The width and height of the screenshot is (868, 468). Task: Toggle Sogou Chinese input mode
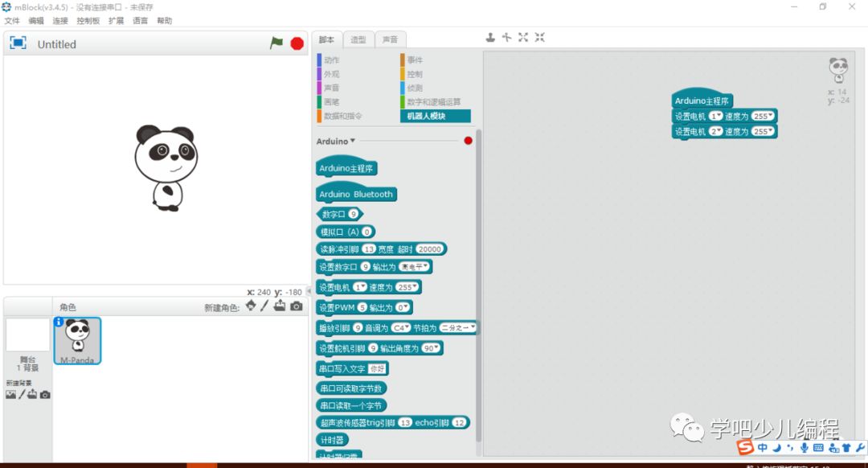[x=763, y=448]
